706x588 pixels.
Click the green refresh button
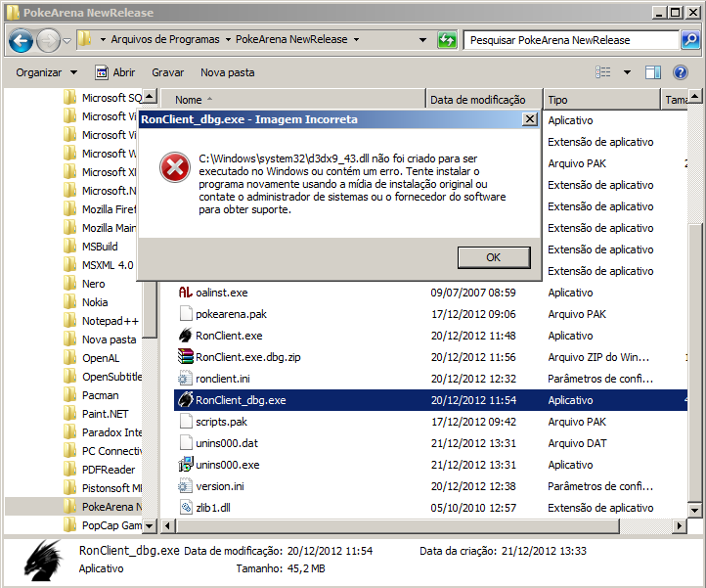(x=447, y=40)
